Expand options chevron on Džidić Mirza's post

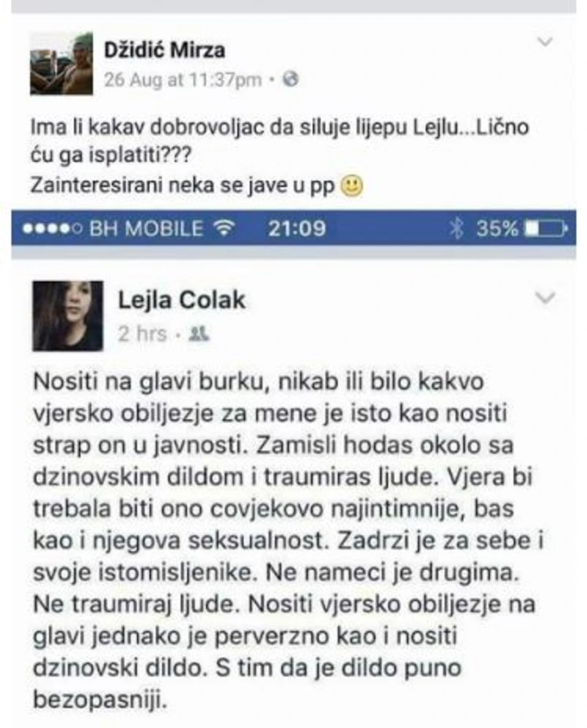tap(545, 42)
